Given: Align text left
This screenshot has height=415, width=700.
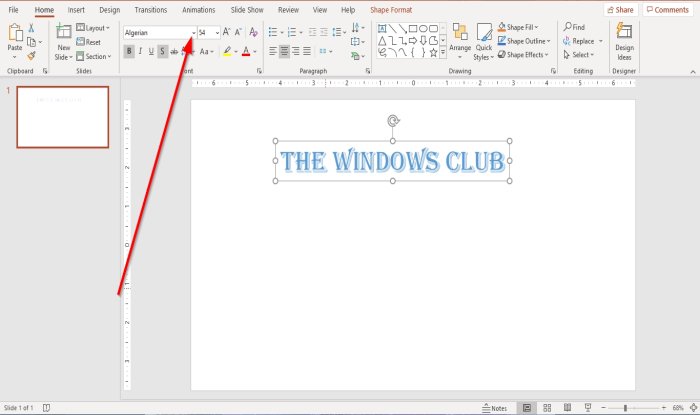Looking at the screenshot, I should pyautogui.click(x=273, y=52).
